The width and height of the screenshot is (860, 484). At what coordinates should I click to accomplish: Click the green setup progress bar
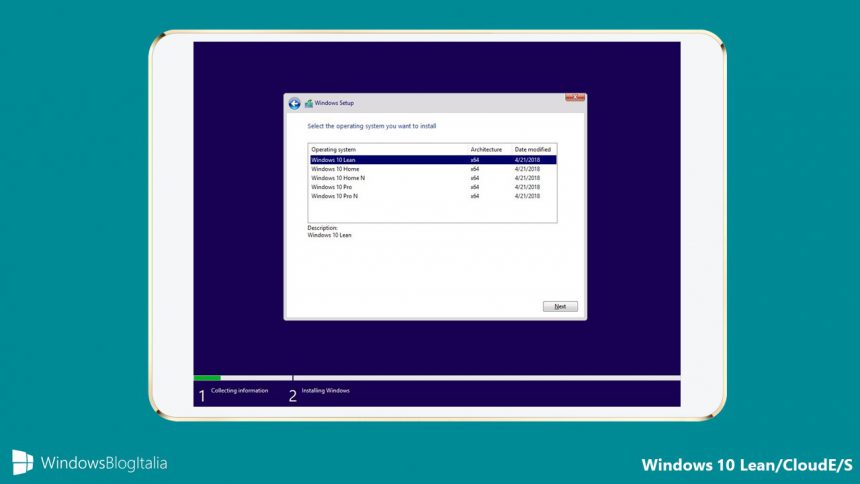[x=207, y=378]
